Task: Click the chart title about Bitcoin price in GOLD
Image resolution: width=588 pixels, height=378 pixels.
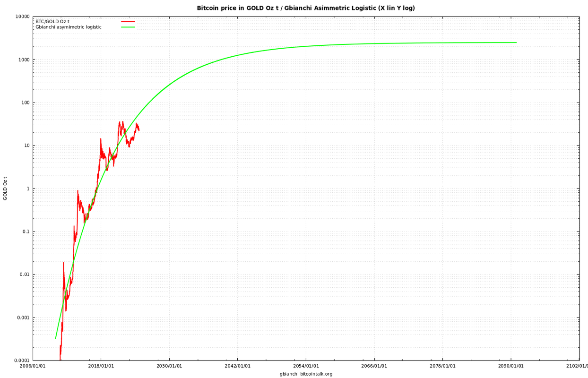Action: [306, 8]
